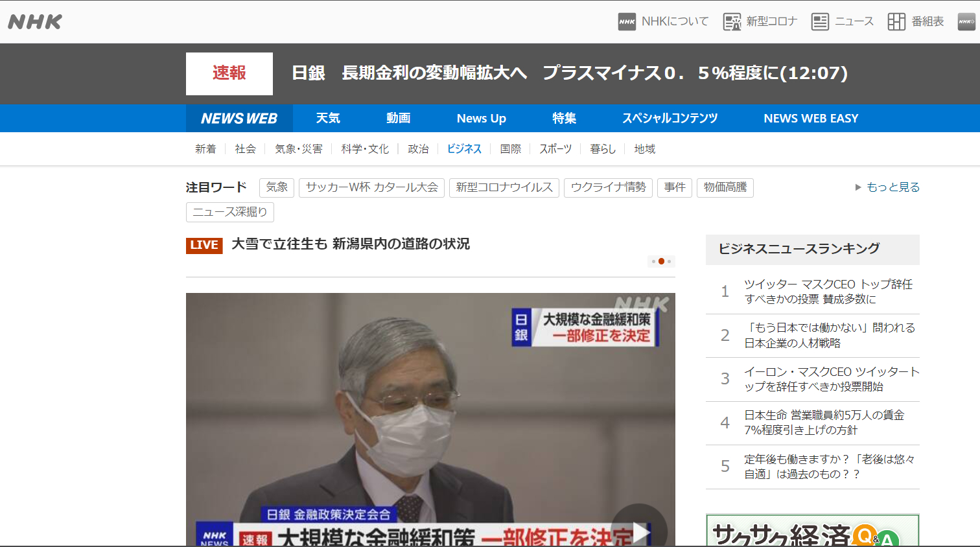Image resolution: width=980 pixels, height=547 pixels.
Task: Click the サッカーW杯 カタール大会 tag
Action: pos(371,187)
